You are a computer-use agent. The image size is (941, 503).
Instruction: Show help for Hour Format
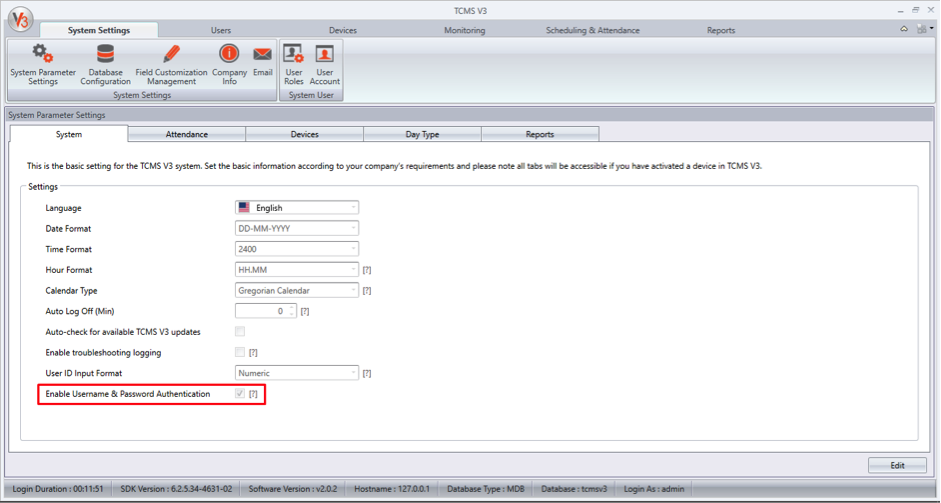point(367,270)
